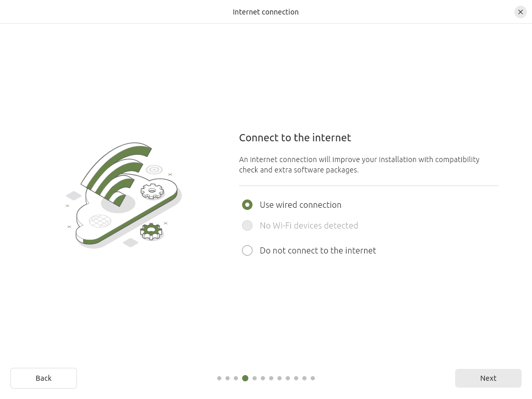Click the dot right after the green one
Screen dimensions: 532x399
tap(255, 378)
